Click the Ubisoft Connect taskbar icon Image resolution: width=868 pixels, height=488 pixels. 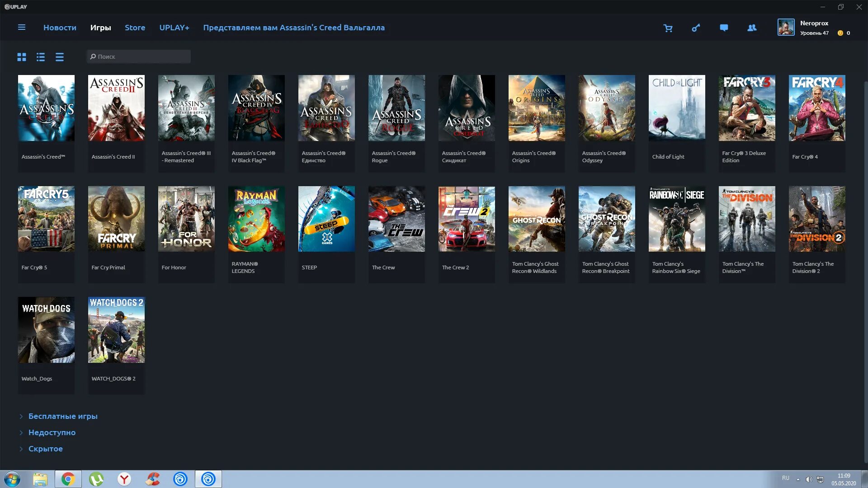[x=208, y=479]
